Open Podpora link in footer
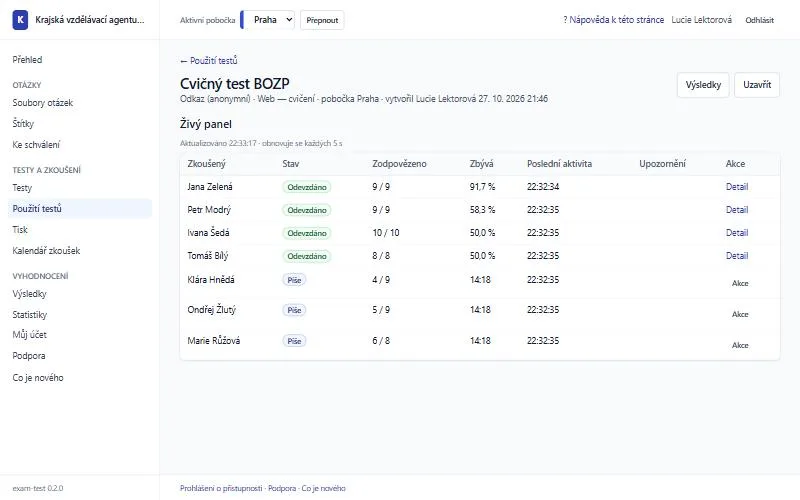Image resolution: width=800 pixels, height=500 pixels. coord(282,488)
